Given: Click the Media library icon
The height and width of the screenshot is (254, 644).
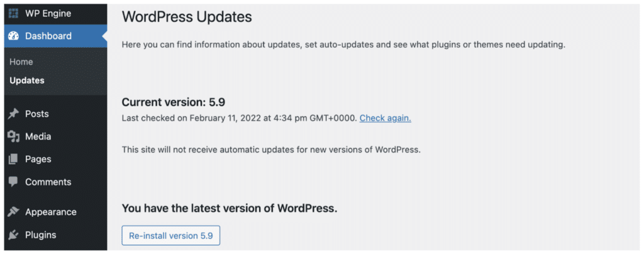Looking at the screenshot, I should [x=13, y=136].
